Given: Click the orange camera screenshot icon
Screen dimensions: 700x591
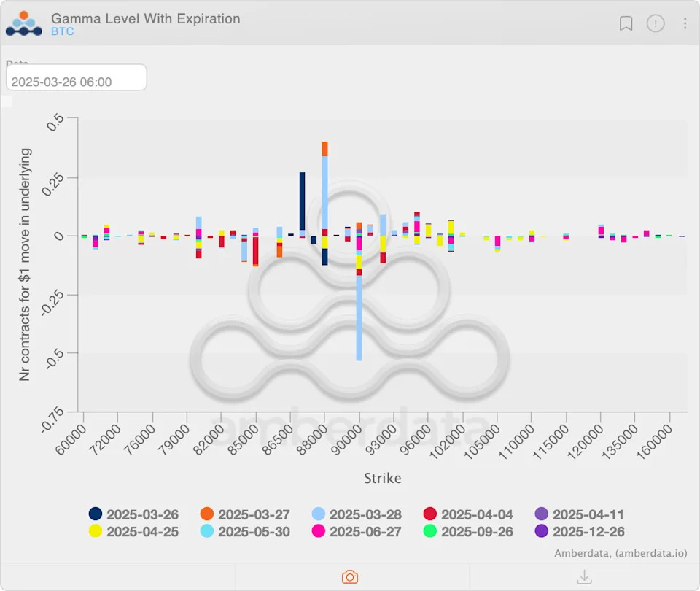Looking at the screenshot, I should coord(350,576).
